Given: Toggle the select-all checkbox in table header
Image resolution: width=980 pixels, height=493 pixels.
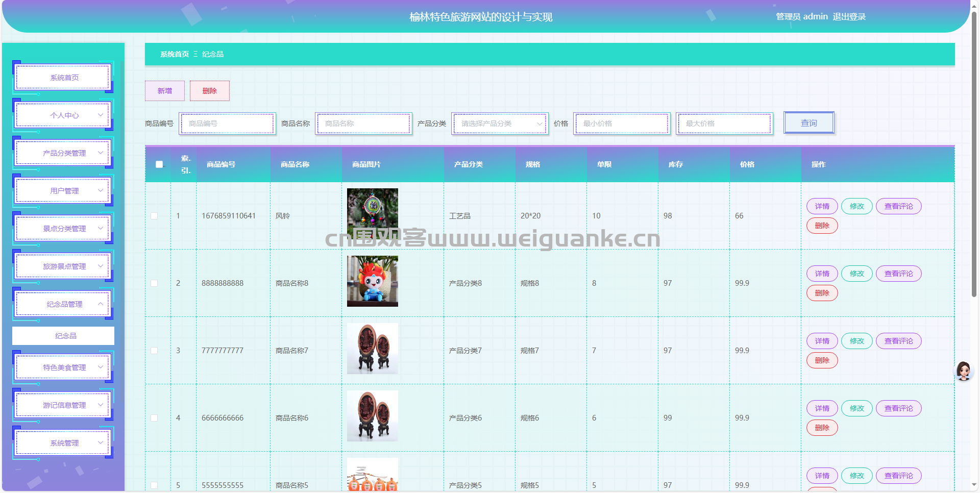Looking at the screenshot, I should 159,164.
